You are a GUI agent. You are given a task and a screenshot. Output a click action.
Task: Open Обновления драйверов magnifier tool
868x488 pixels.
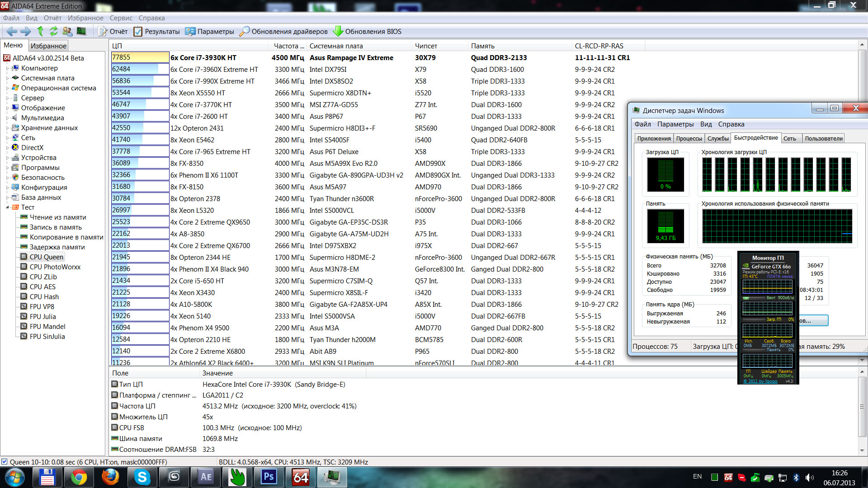tap(245, 31)
